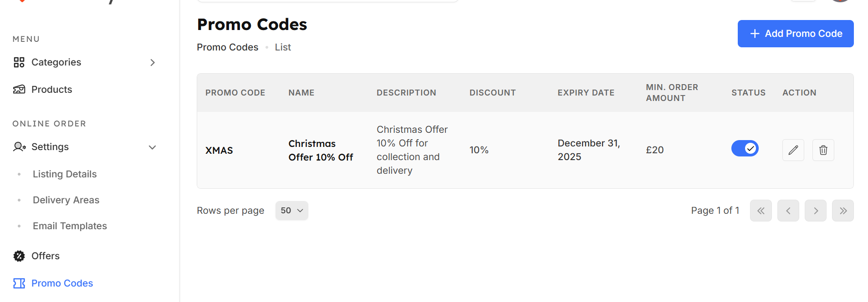Click the Categories grid icon in sidebar
Viewport: 868px width, 302px height.
19,62
